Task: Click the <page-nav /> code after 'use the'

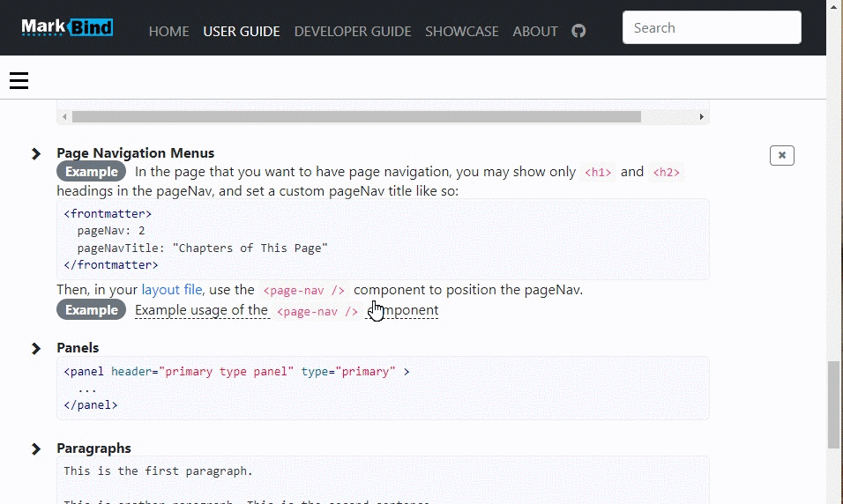Action: [303, 291]
